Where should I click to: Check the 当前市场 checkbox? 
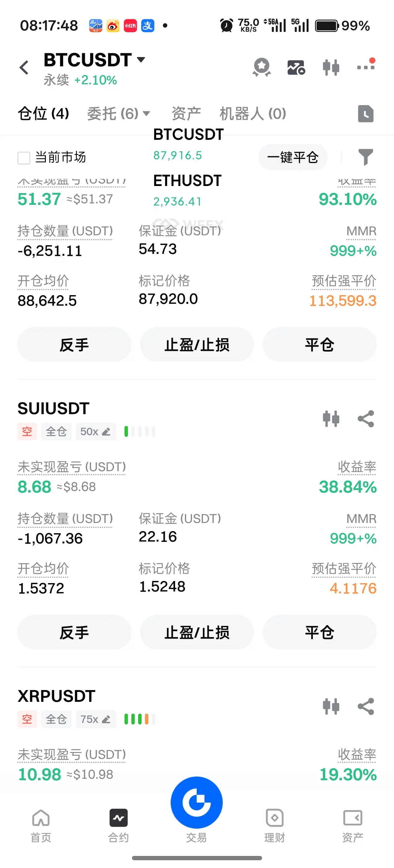24,158
